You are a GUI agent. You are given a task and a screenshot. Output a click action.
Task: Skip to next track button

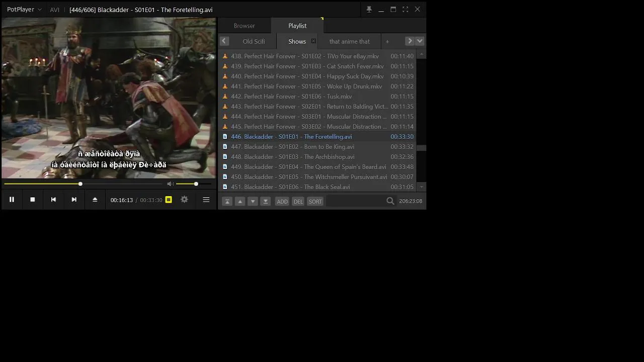(x=74, y=200)
